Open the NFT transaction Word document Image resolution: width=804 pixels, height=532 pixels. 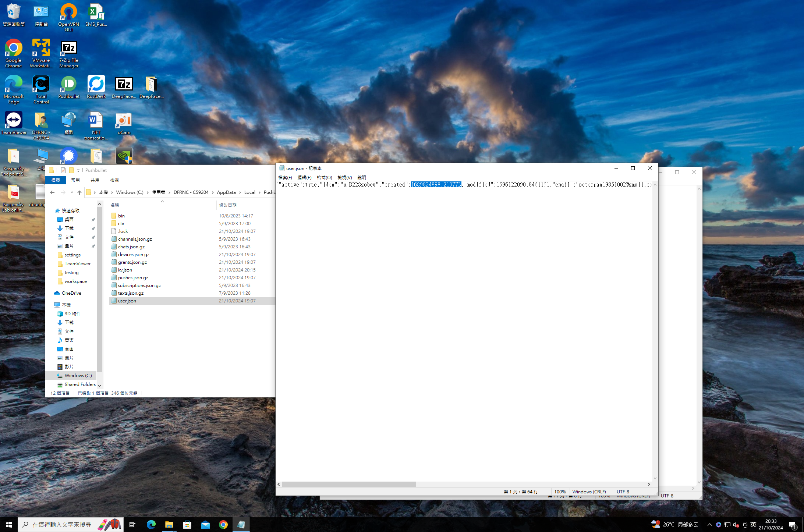[x=96, y=125]
